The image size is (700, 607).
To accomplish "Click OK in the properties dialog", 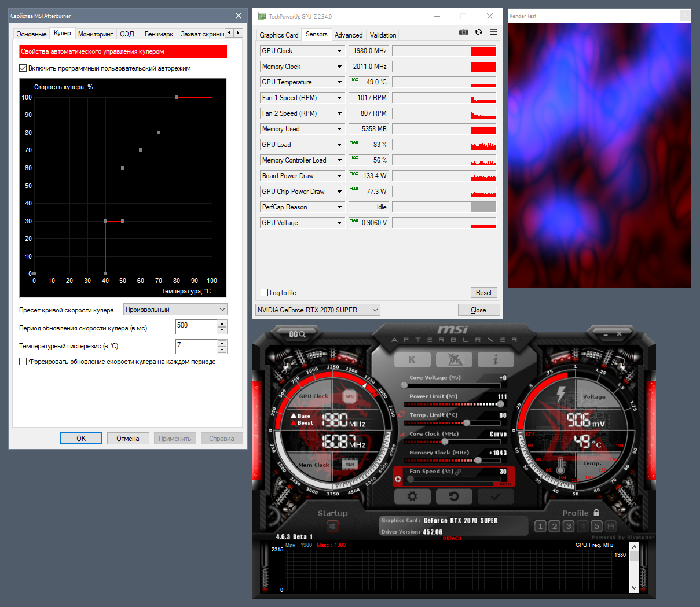I will coord(81,439).
